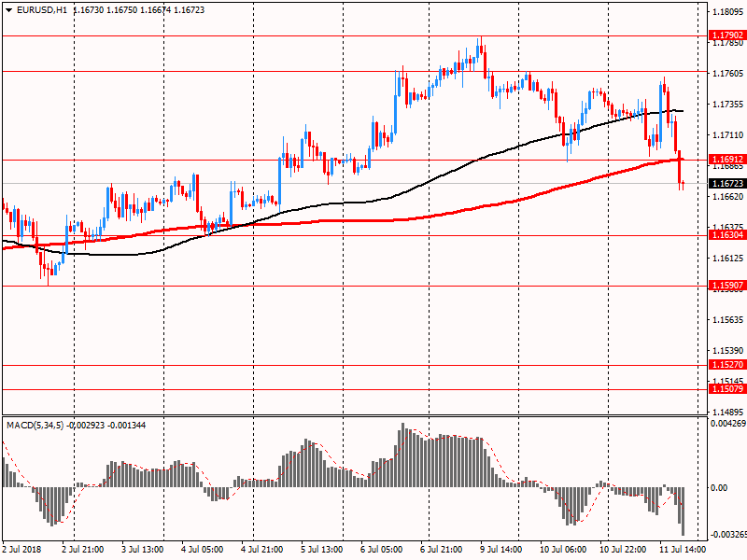Click the 1.15390 price scale value

coord(727,351)
